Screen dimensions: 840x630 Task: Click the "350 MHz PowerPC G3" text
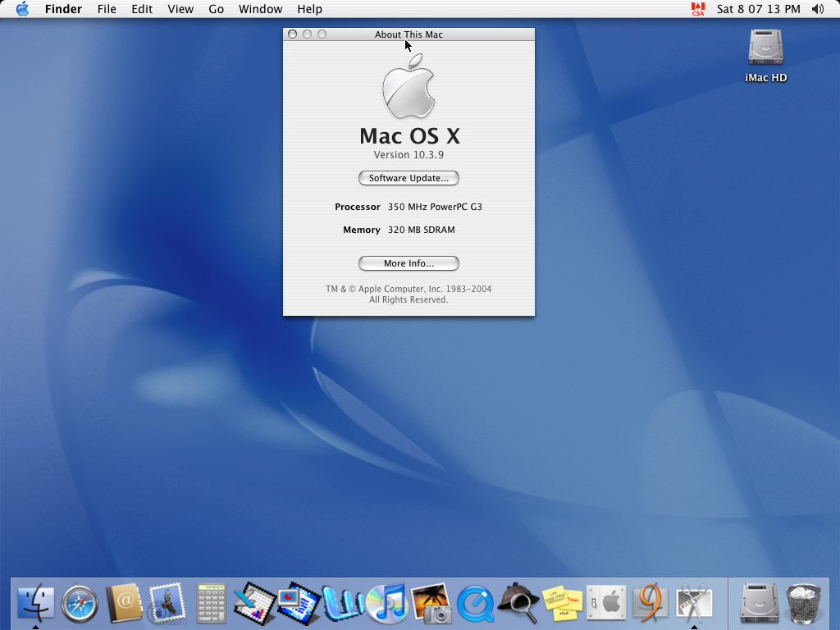[435, 207]
